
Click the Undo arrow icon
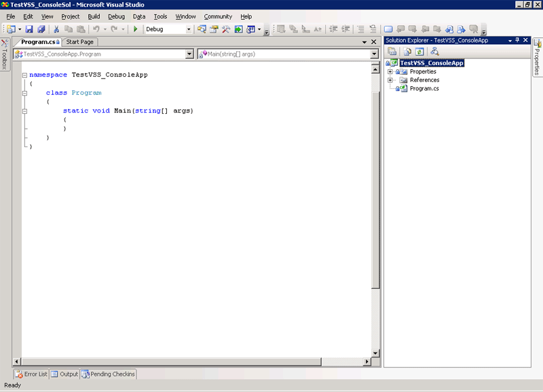(x=96, y=29)
